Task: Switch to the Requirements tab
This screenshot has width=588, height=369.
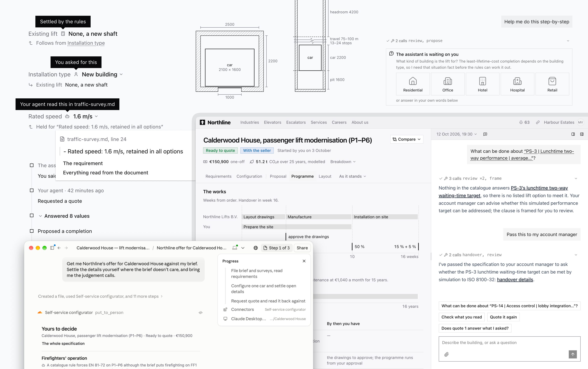Action: click(x=218, y=176)
